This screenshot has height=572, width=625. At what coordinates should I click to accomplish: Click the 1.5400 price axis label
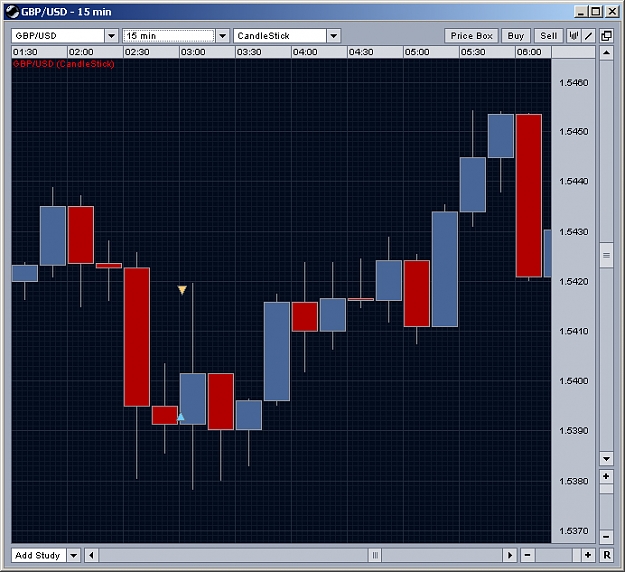[574, 381]
